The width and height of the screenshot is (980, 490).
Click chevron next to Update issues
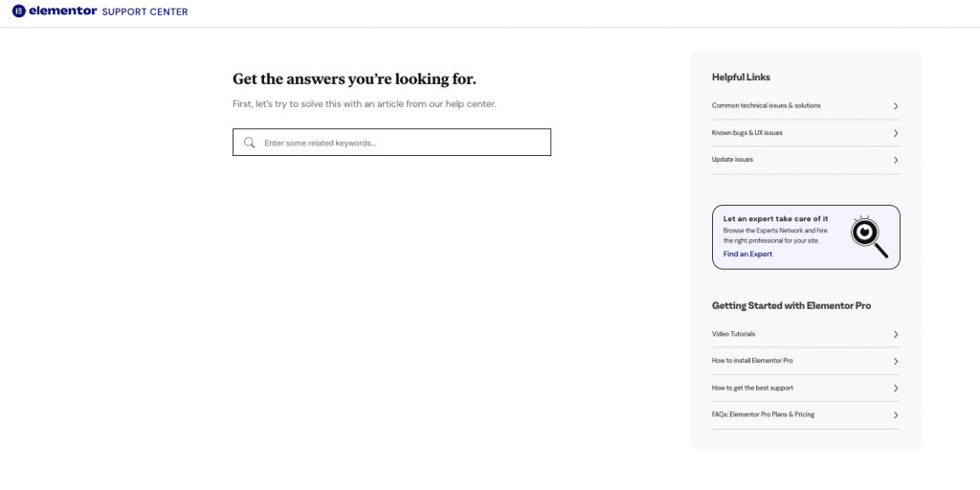click(x=895, y=160)
